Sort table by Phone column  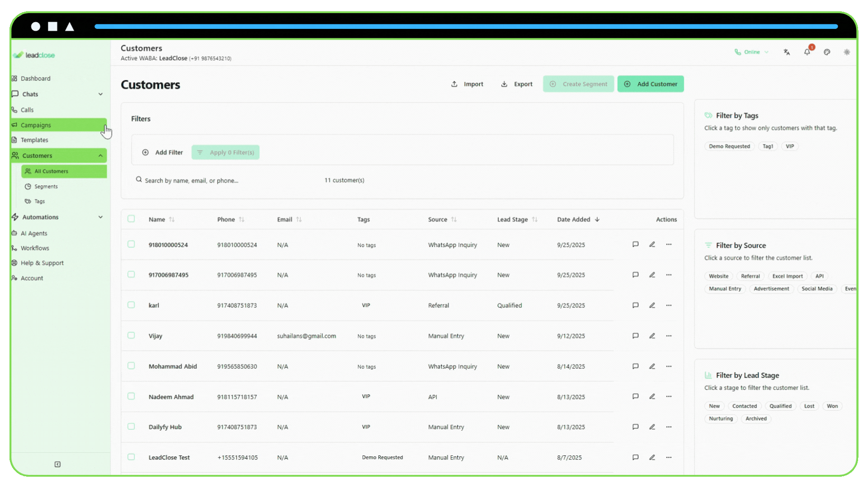(231, 220)
